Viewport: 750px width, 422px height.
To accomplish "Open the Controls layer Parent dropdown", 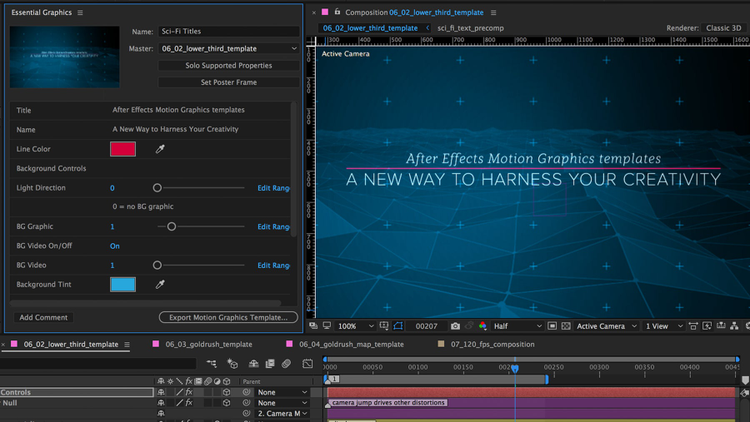I will pos(282,392).
